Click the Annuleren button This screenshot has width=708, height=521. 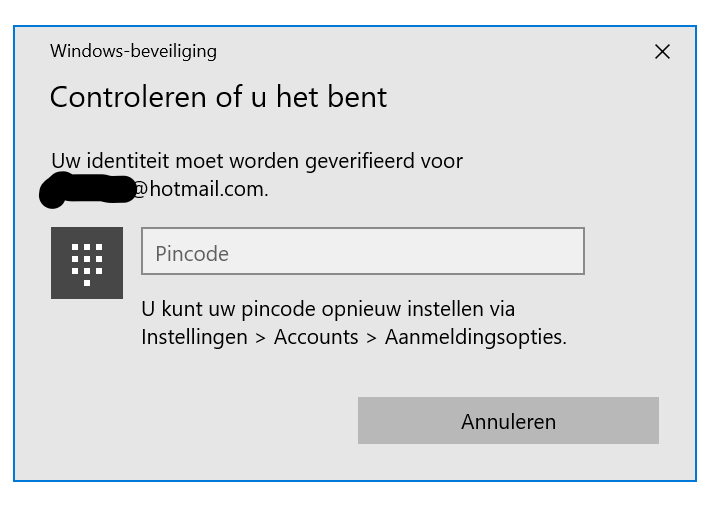point(508,420)
